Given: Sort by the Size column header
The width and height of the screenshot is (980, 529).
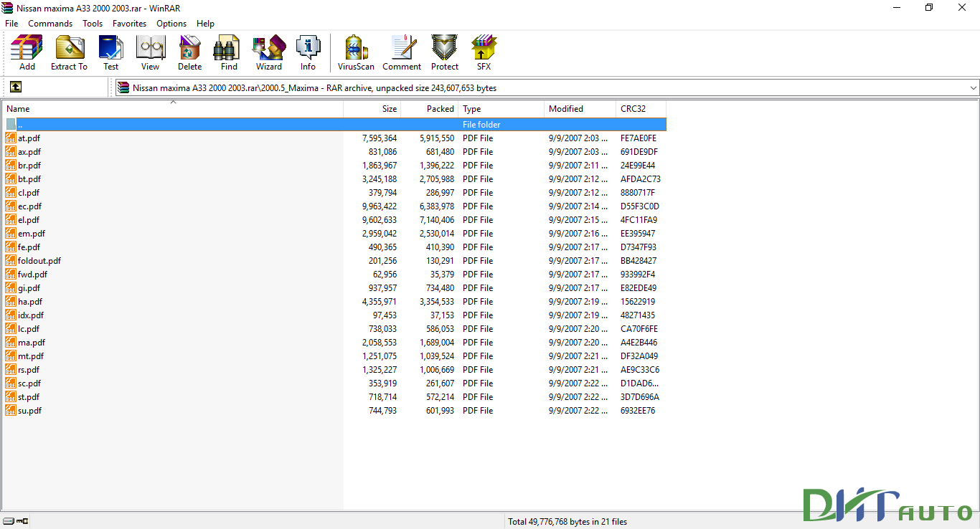Looking at the screenshot, I should click(x=372, y=109).
